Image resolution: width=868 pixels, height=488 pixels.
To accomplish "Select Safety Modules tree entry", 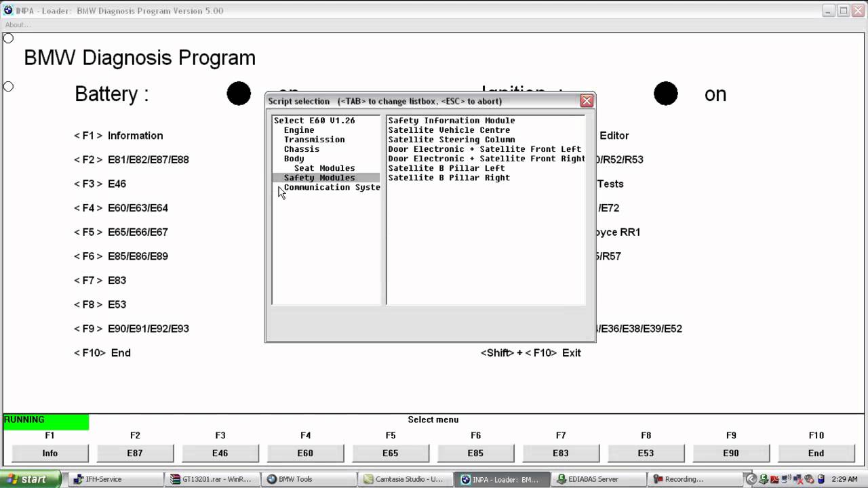I will 319,178.
